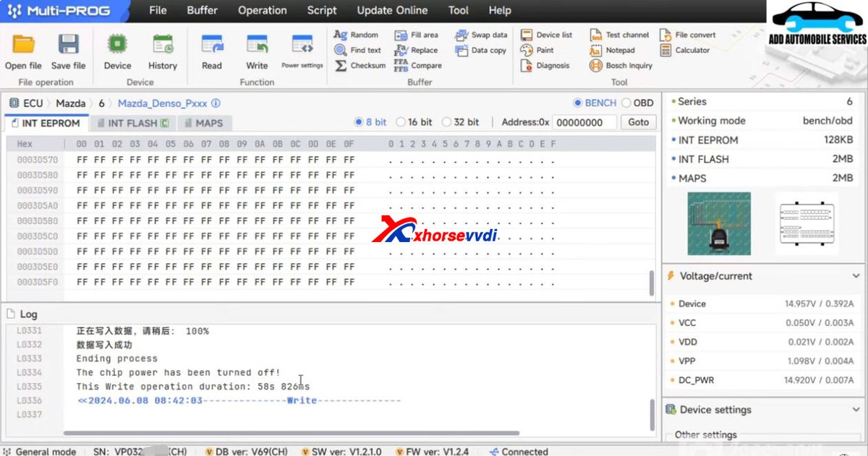Choose Swap data option
This screenshot has height=456, width=868.
tap(481, 35)
